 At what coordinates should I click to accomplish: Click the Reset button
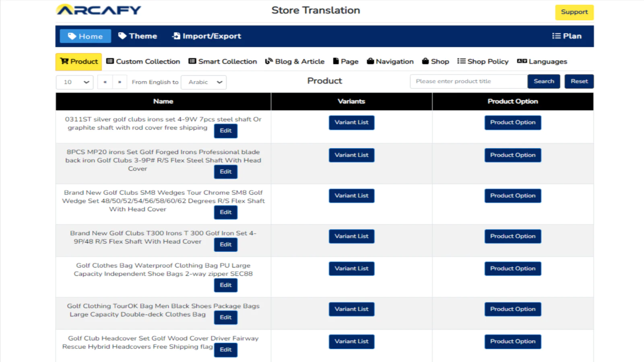pyautogui.click(x=579, y=81)
